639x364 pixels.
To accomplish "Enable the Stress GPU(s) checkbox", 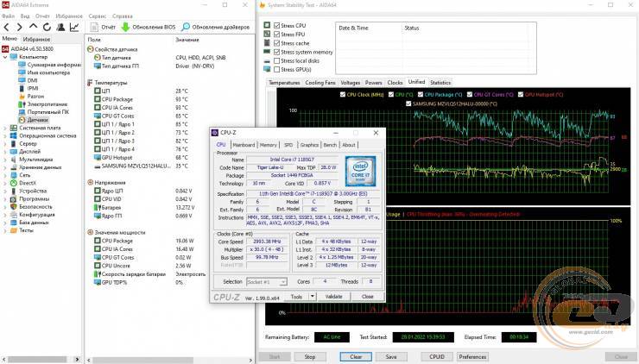I will 276,70.
